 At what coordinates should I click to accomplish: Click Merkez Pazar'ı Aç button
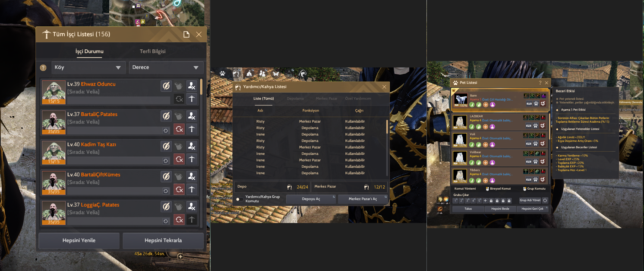[363, 199]
